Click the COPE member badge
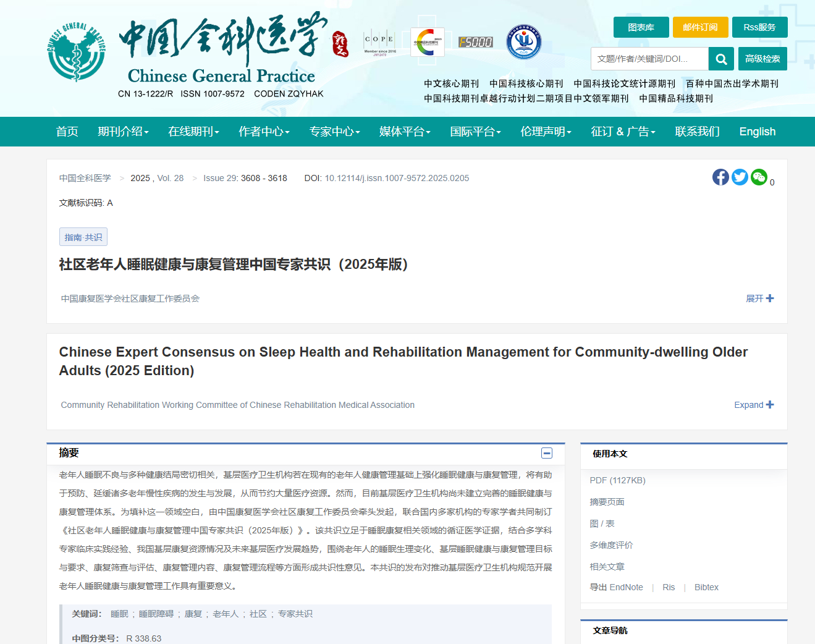The image size is (815, 644). (x=379, y=42)
